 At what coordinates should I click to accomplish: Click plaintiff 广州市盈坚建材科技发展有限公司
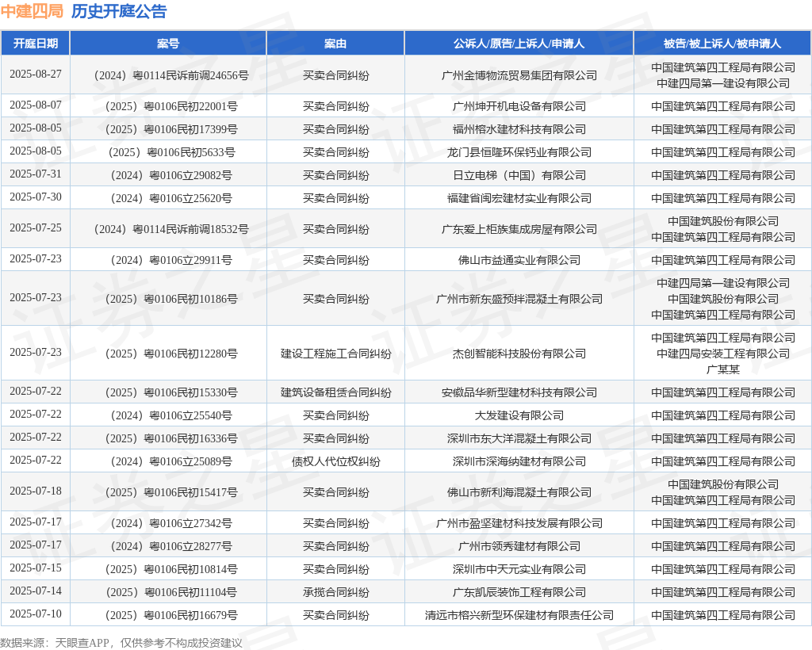(x=519, y=524)
